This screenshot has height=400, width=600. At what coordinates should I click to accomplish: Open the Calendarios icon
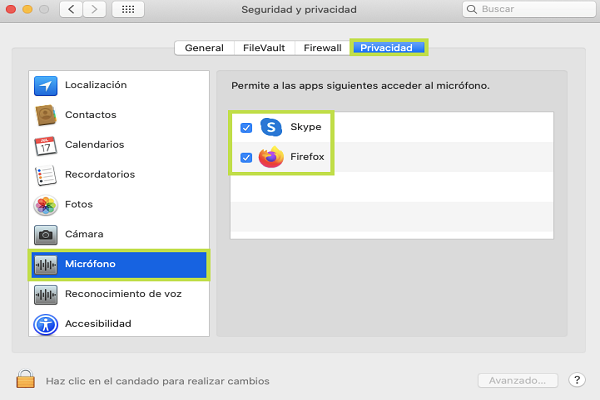pos(46,145)
